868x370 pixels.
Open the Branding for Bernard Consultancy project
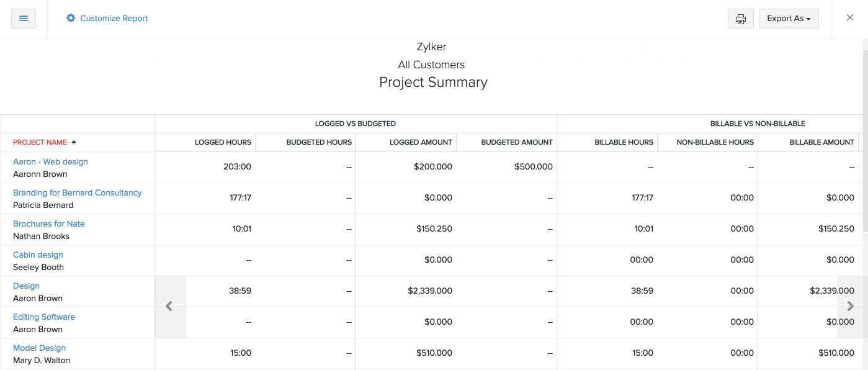point(77,192)
